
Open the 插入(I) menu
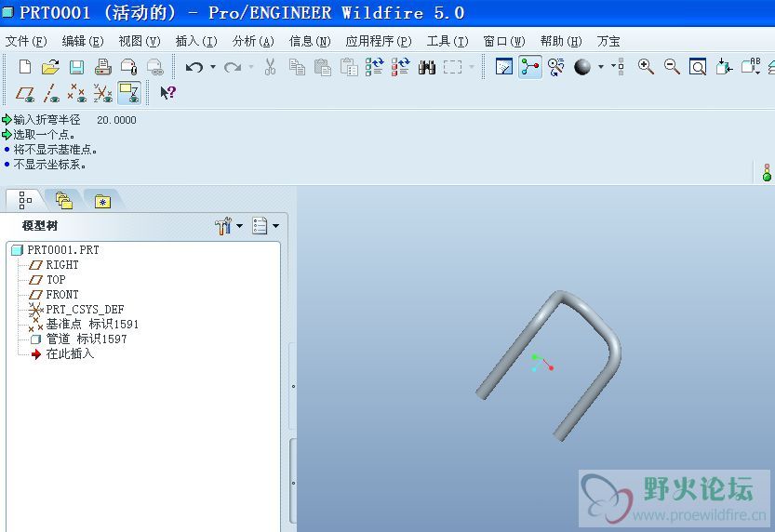tap(196, 41)
